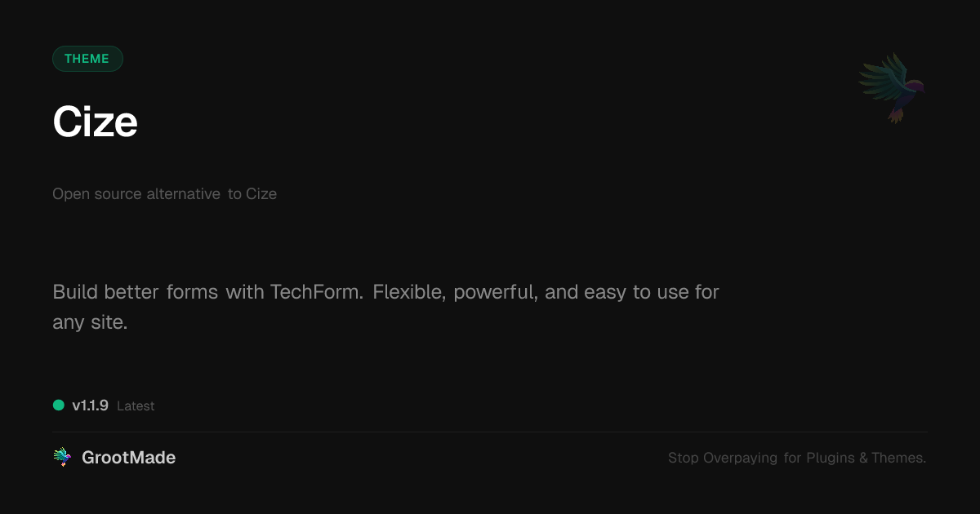
Task: Click 'Stop Overpaying for Plugins & Themes' tagline
Action: coord(797,459)
